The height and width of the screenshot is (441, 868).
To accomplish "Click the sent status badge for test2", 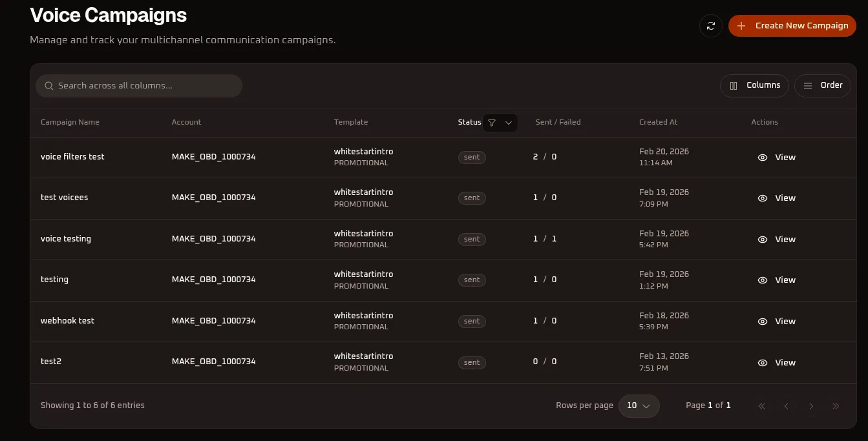I will click(x=472, y=363).
